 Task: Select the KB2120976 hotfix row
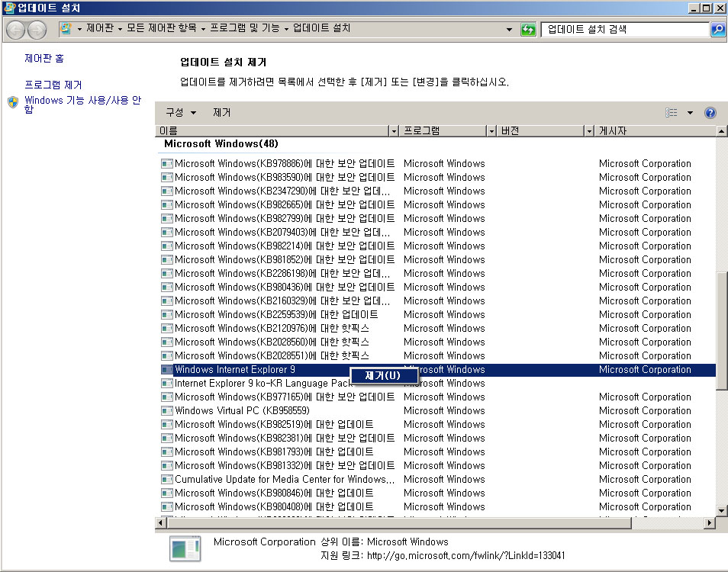(437, 329)
